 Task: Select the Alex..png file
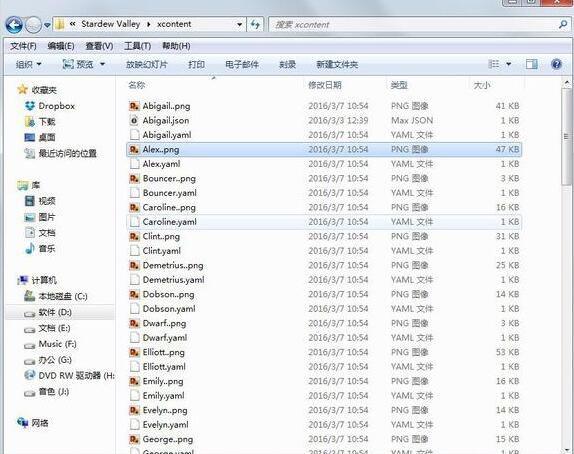(x=324, y=149)
